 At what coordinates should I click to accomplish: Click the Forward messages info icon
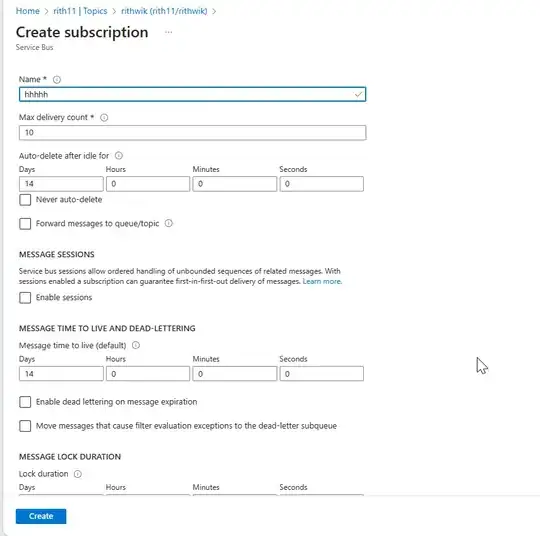coord(168,223)
